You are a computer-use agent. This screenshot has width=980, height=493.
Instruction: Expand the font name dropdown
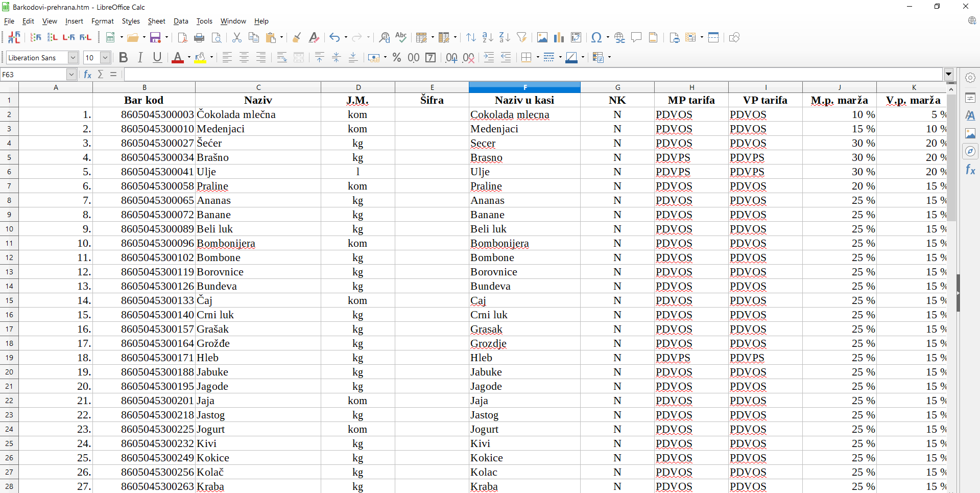73,58
